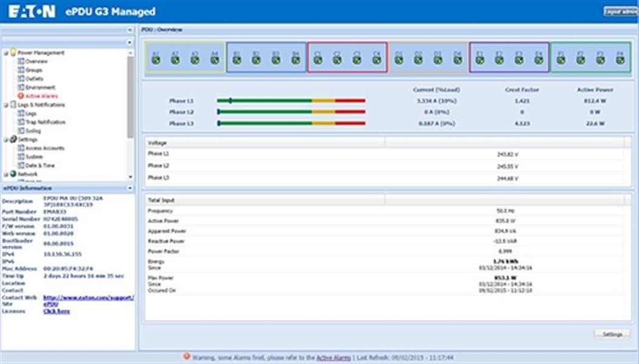
Task: Collapse the Logs & Notifications tree node
Action: coord(5,105)
